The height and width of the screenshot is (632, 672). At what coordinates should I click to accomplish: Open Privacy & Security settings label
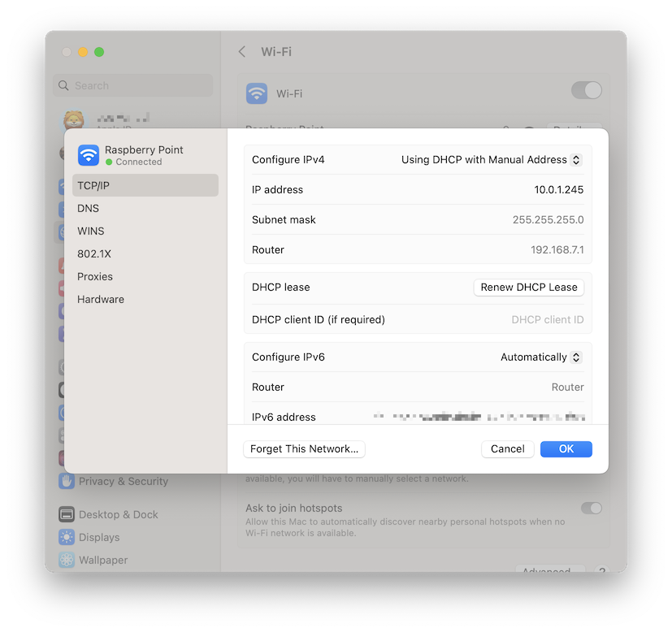(124, 481)
